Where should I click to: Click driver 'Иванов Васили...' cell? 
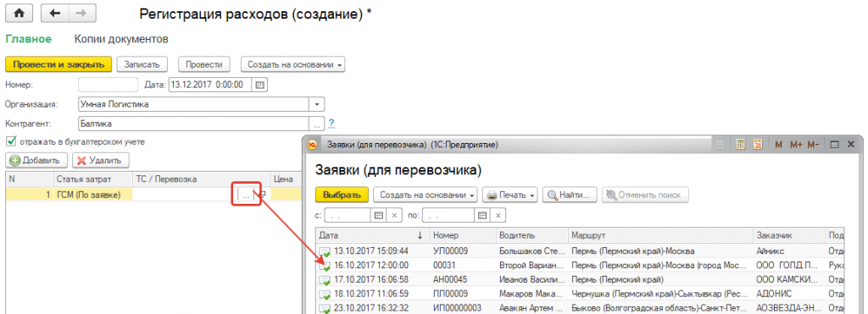[532, 279]
